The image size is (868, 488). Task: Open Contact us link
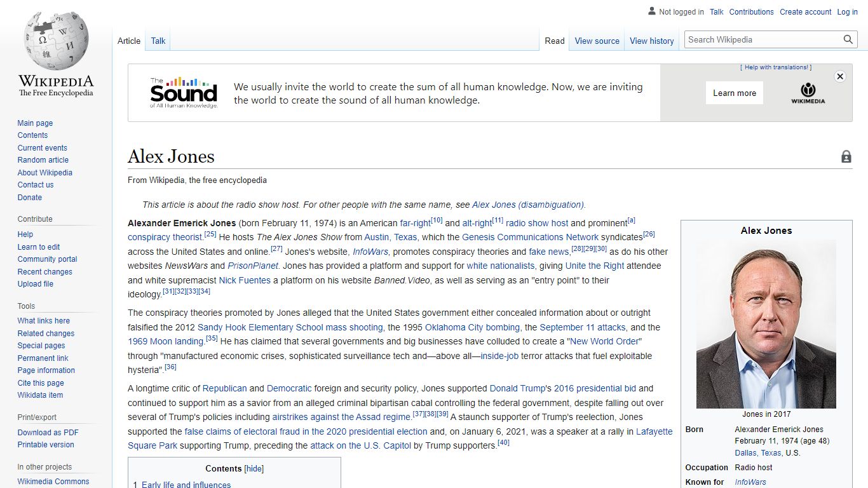(x=36, y=185)
